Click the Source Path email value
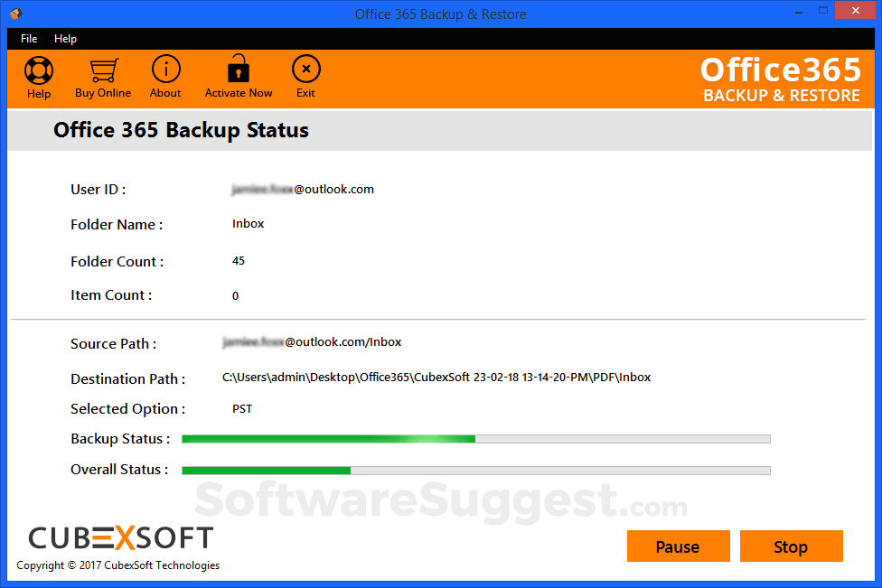The height and width of the screenshot is (588, 882). (312, 342)
